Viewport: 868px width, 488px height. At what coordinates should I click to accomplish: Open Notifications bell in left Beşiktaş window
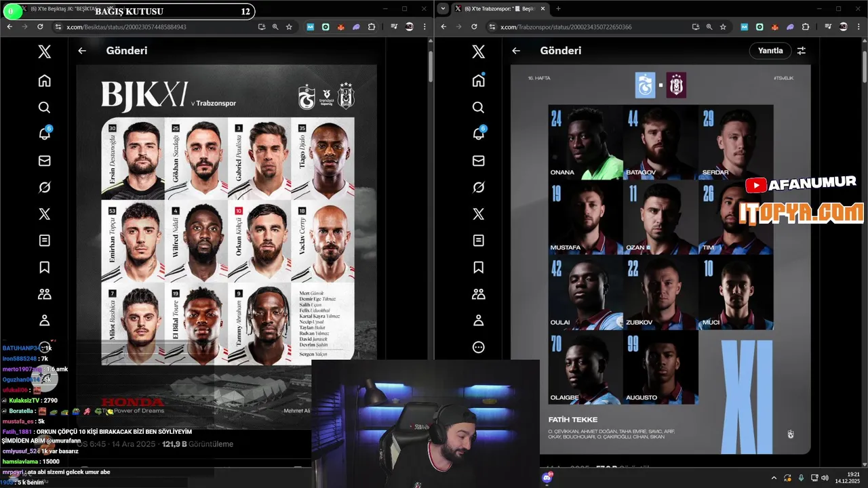pyautogui.click(x=44, y=134)
